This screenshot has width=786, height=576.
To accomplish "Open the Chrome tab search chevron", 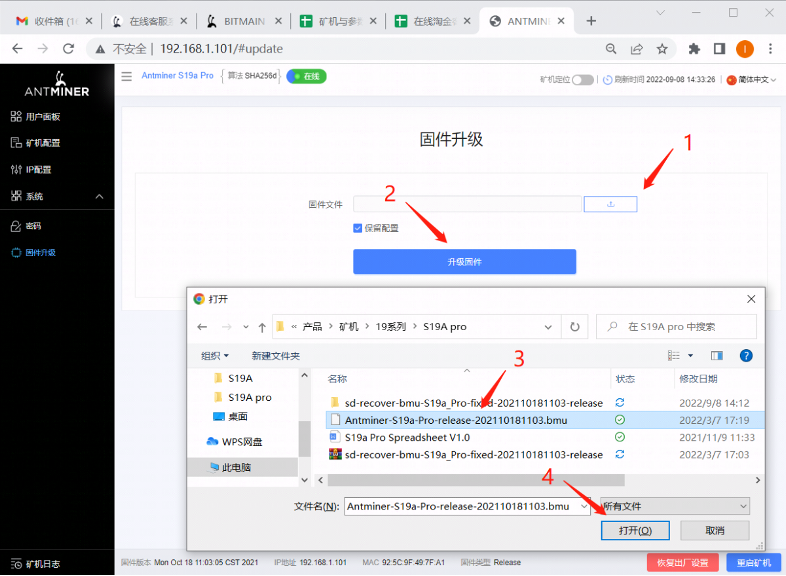I will [661, 13].
